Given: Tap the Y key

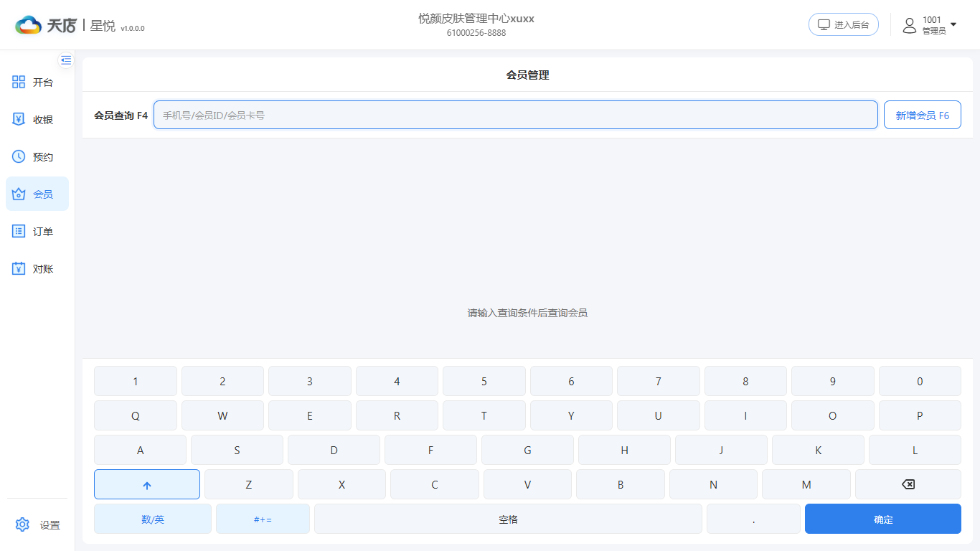Looking at the screenshot, I should tap(571, 415).
